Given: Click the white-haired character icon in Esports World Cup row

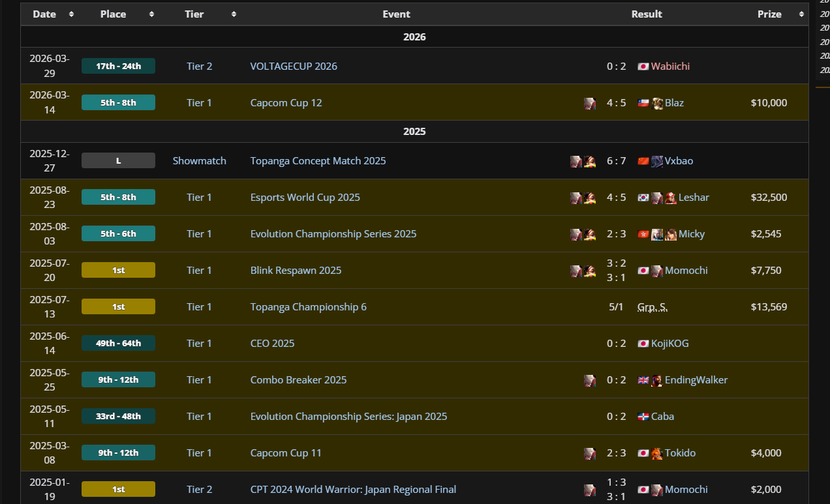Looking at the screenshot, I should pyautogui.click(x=576, y=198).
